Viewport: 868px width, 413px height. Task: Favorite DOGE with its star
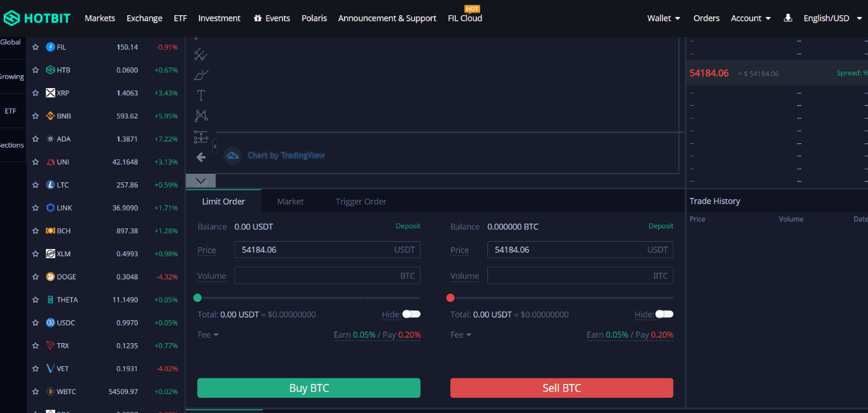point(36,277)
